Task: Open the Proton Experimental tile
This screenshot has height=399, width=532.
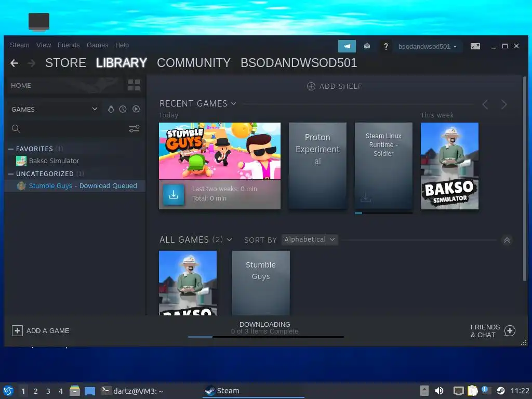Action: coord(317,166)
